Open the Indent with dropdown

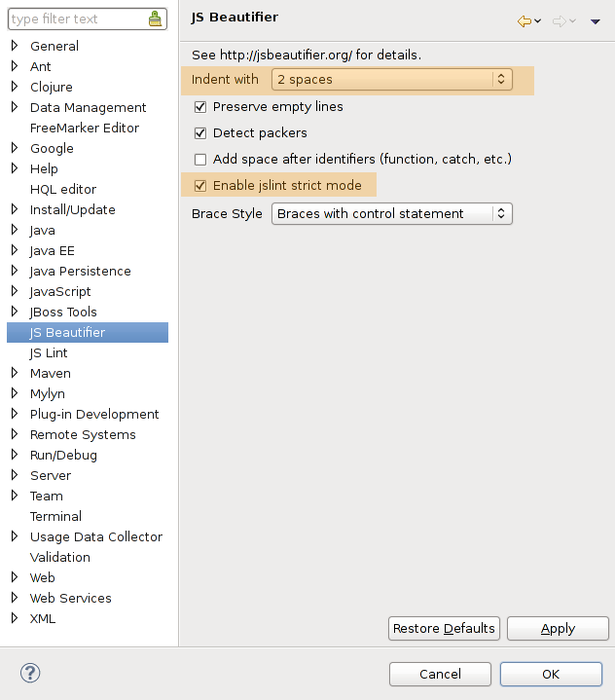pos(391,80)
